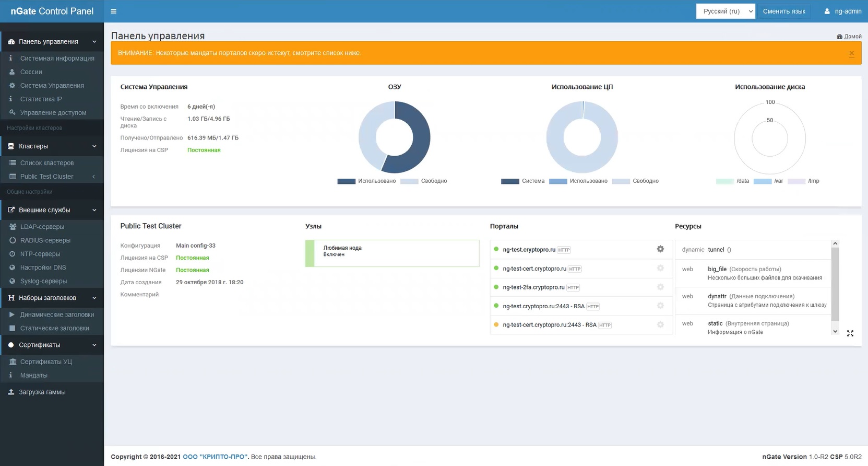
Task: Click the fullscreen expand icon near resources
Action: coord(850,333)
